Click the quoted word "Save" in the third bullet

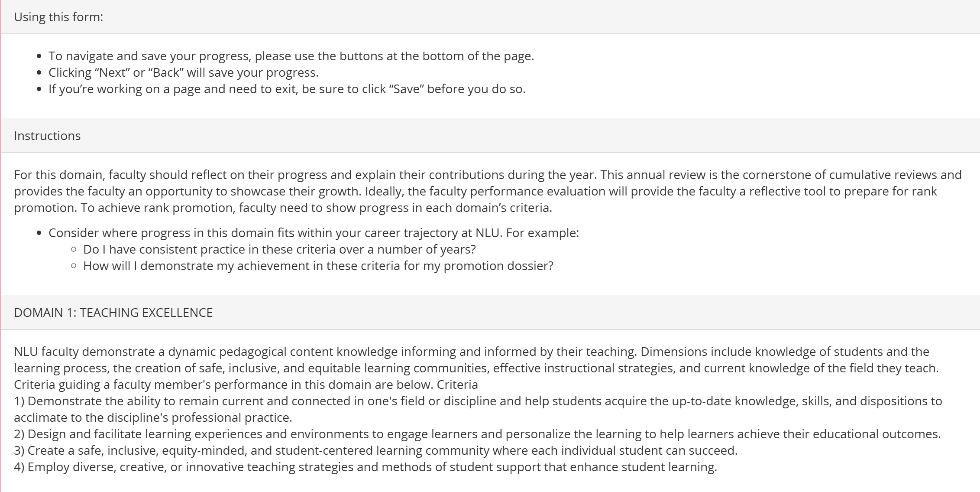[x=406, y=89]
